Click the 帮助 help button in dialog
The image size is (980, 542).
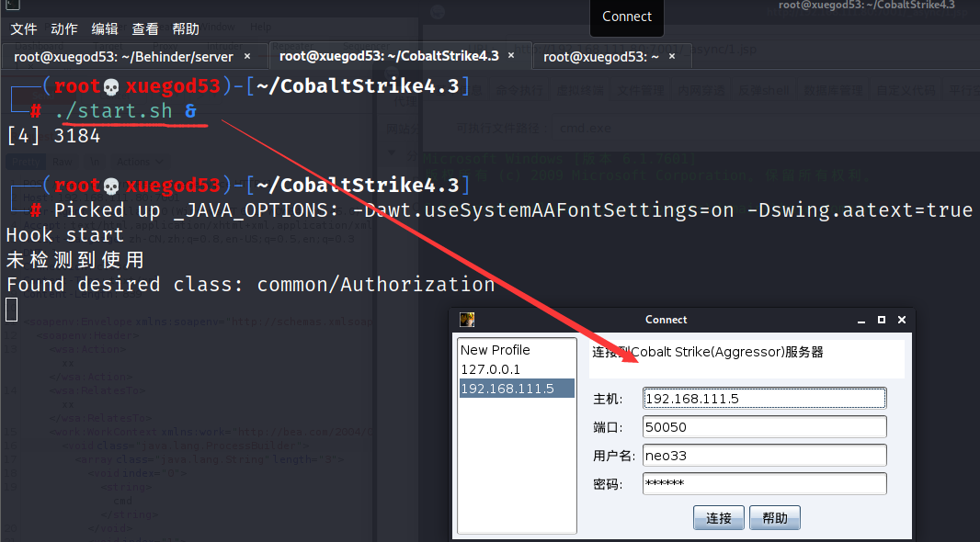pos(775,517)
